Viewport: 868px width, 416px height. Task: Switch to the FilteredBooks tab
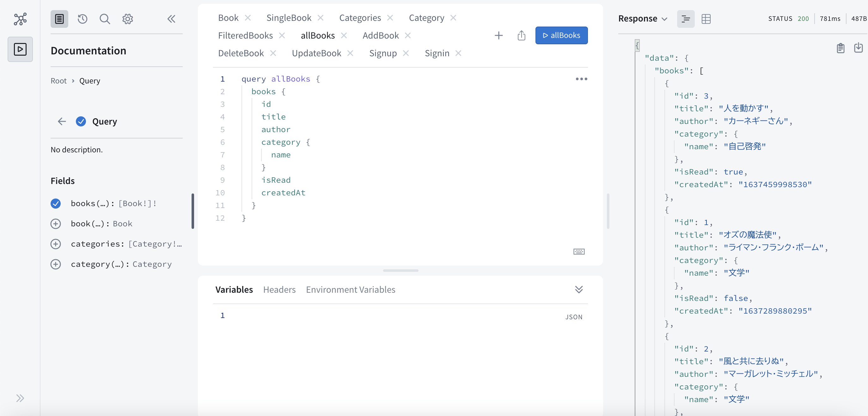(x=245, y=35)
